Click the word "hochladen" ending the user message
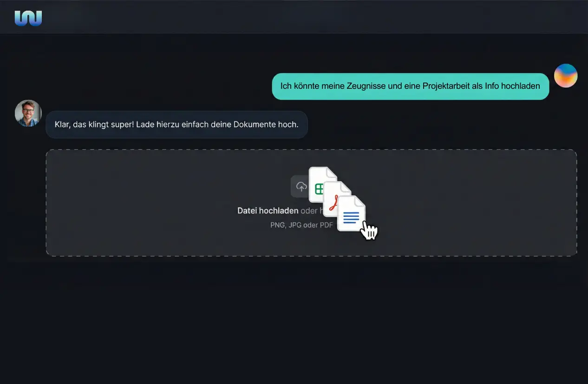Image resolution: width=588 pixels, height=384 pixels. [x=521, y=86]
